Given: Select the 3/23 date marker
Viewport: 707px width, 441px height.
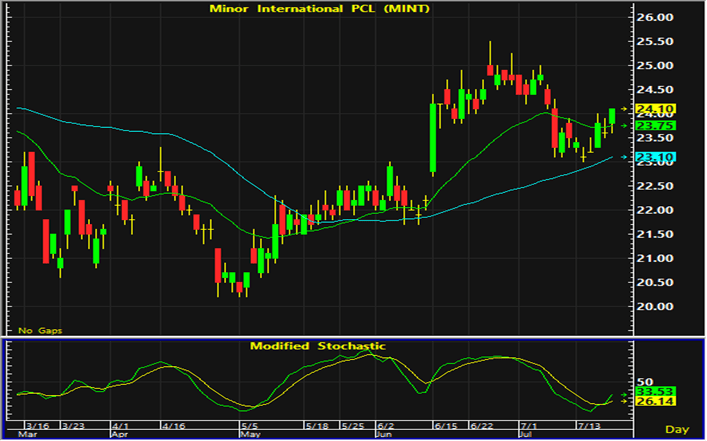Looking at the screenshot, I should tap(74, 426).
